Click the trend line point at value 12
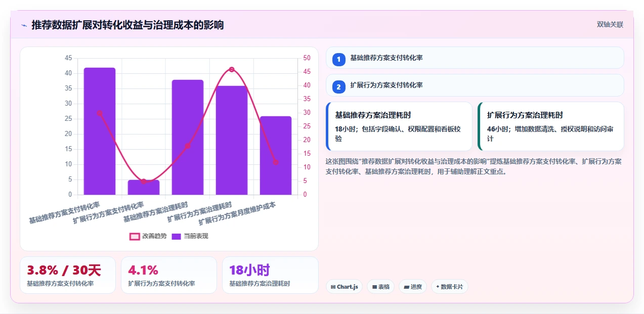 coord(276,162)
